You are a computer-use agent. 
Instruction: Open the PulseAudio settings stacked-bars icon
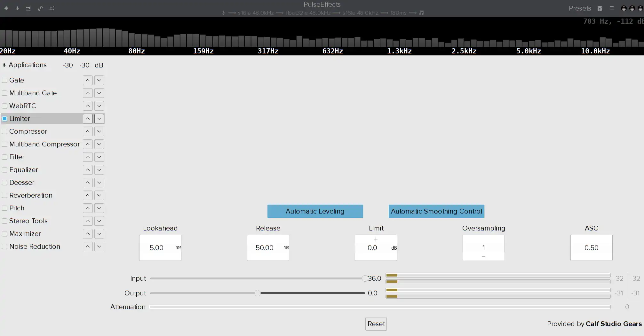pyautogui.click(x=28, y=8)
